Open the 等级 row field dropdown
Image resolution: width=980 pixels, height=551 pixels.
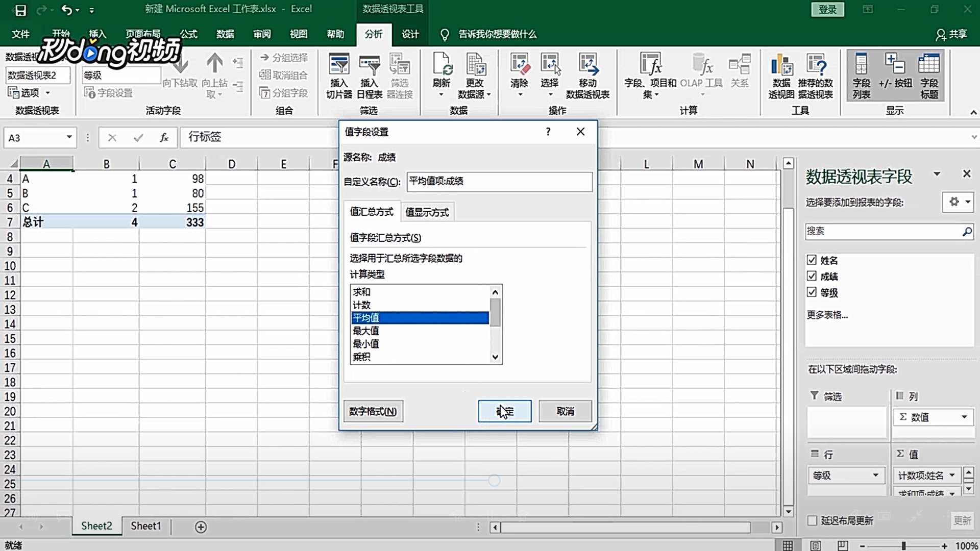(875, 475)
